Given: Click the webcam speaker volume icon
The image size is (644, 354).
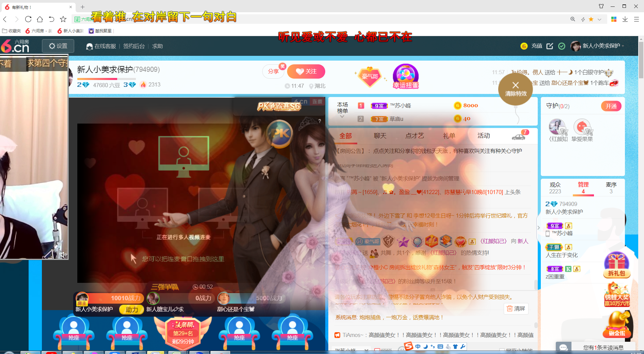Looking at the screenshot, I should 63,255.
